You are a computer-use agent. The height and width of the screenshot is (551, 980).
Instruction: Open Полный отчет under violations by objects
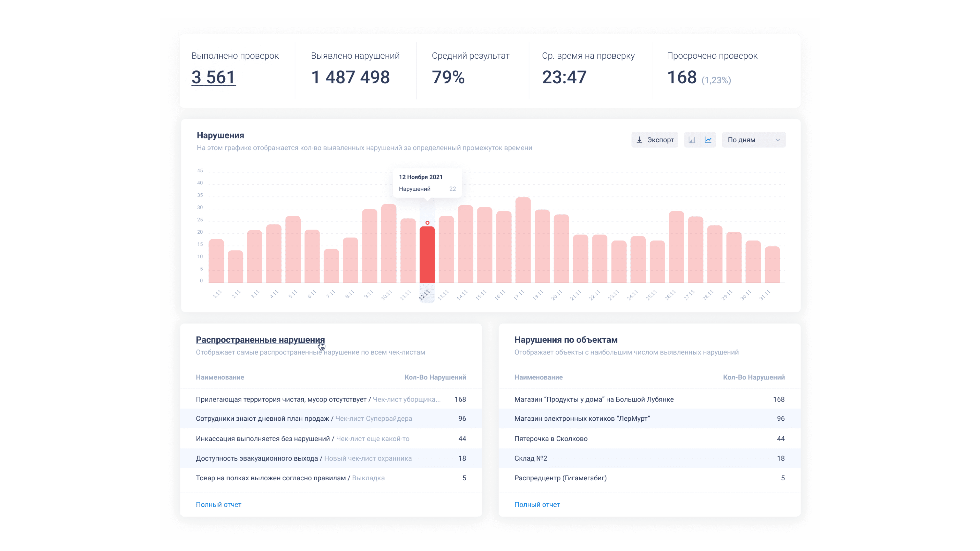[537, 504]
